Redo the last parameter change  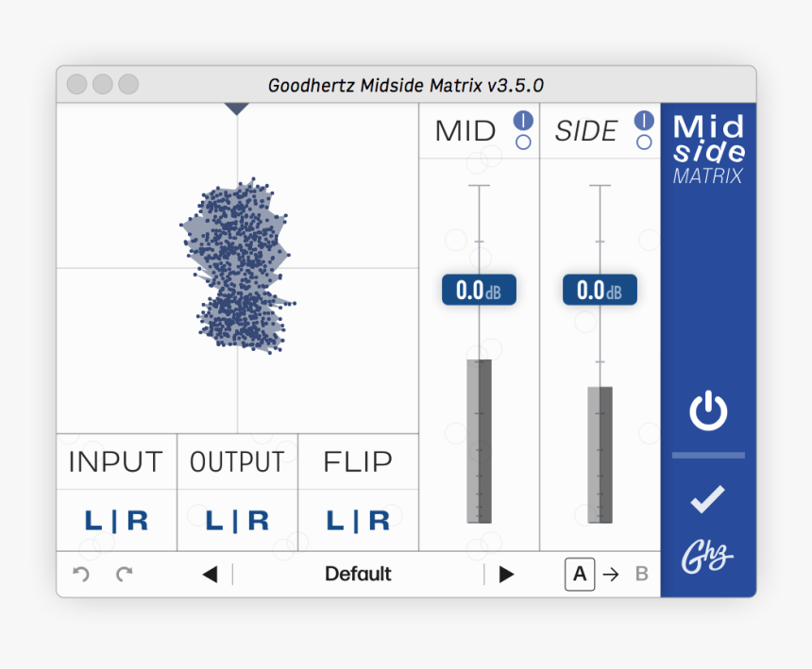point(124,574)
